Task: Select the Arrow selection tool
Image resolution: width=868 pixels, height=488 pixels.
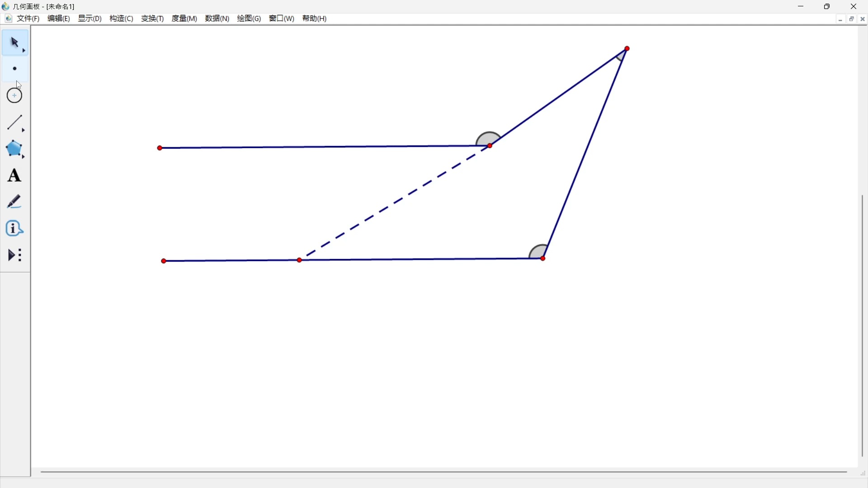Action: click(14, 43)
